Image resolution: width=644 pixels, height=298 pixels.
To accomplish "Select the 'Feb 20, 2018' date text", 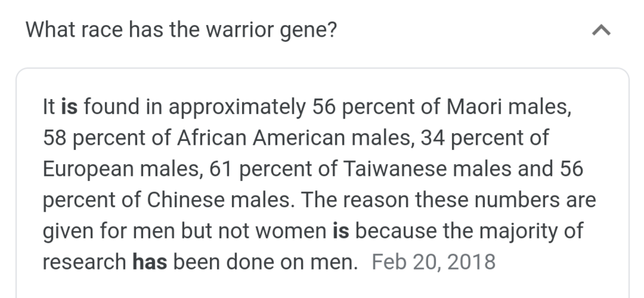I will click(x=433, y=262).
